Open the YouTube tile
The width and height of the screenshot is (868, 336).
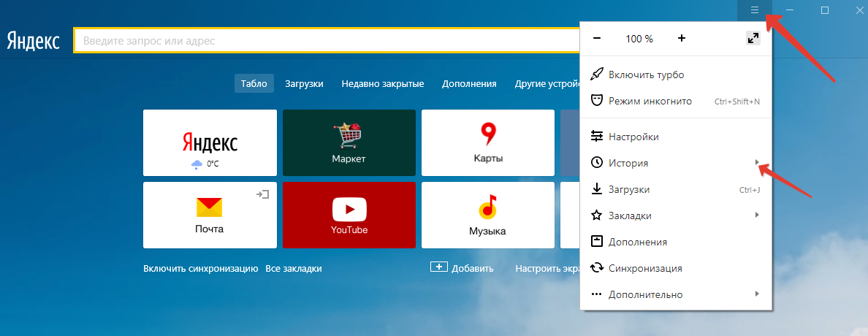pos(349,215)
